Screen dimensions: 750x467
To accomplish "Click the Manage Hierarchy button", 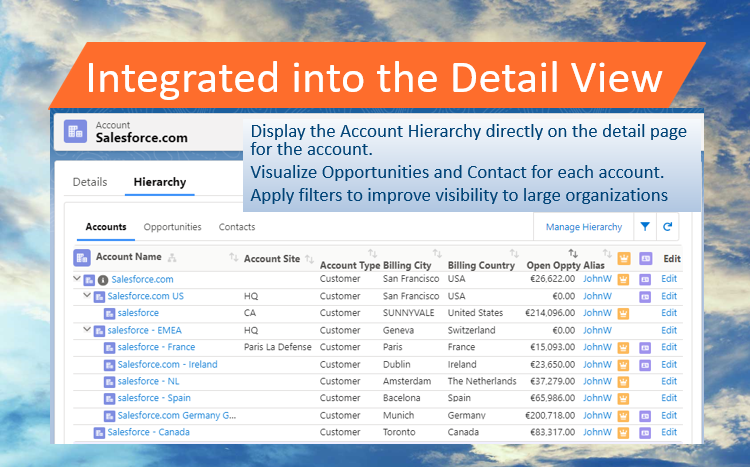I will 583,227.
